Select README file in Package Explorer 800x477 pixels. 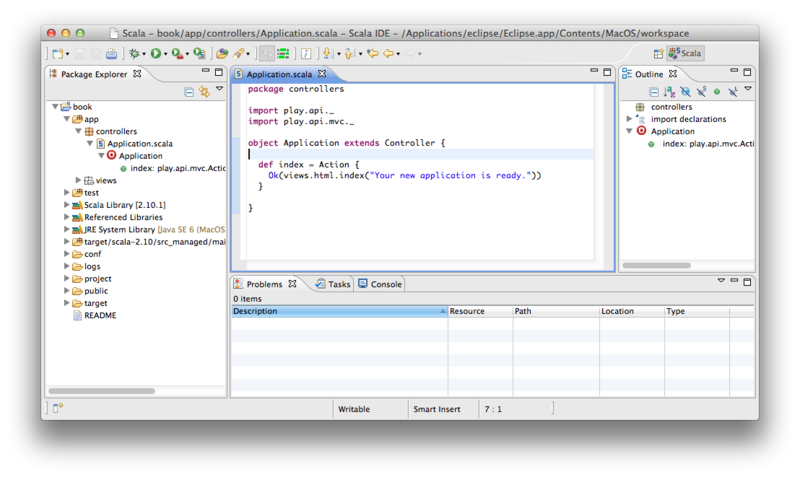[x=95, y=315]
